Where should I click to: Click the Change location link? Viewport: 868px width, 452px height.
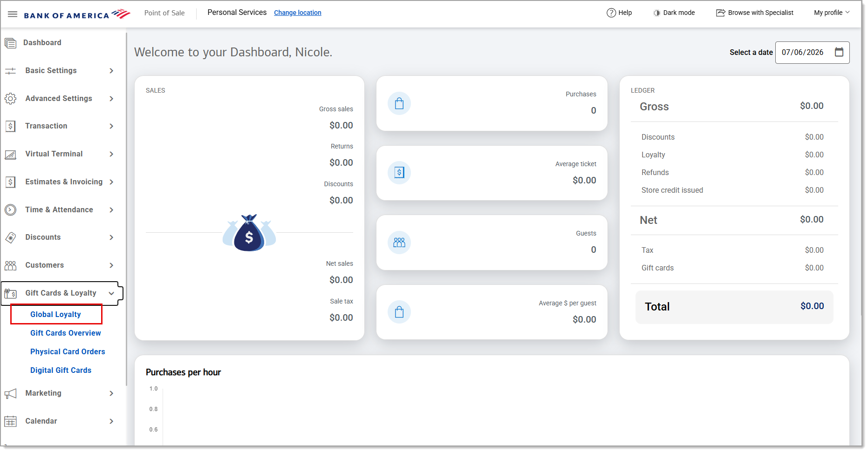coord(297,13)
